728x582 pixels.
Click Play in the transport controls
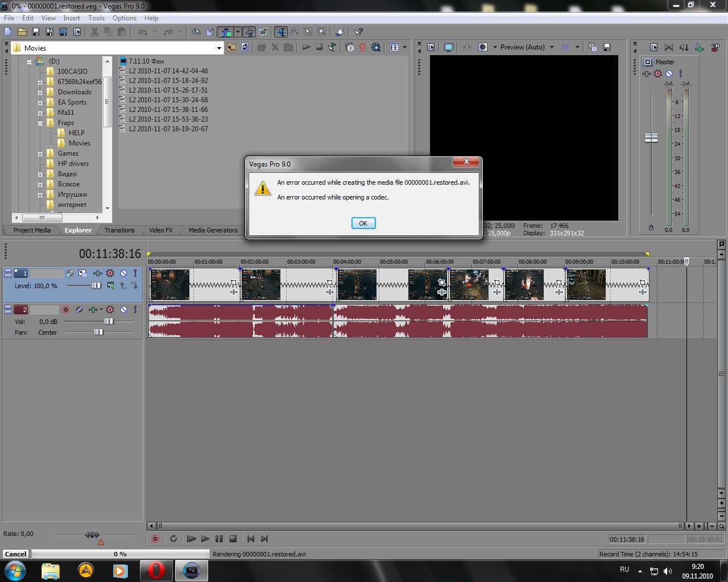tap(205, 539)
